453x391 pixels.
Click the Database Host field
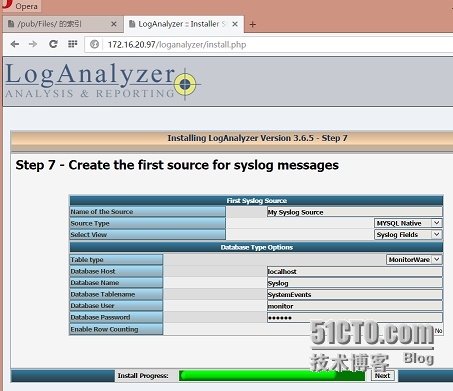coord(355,271)
